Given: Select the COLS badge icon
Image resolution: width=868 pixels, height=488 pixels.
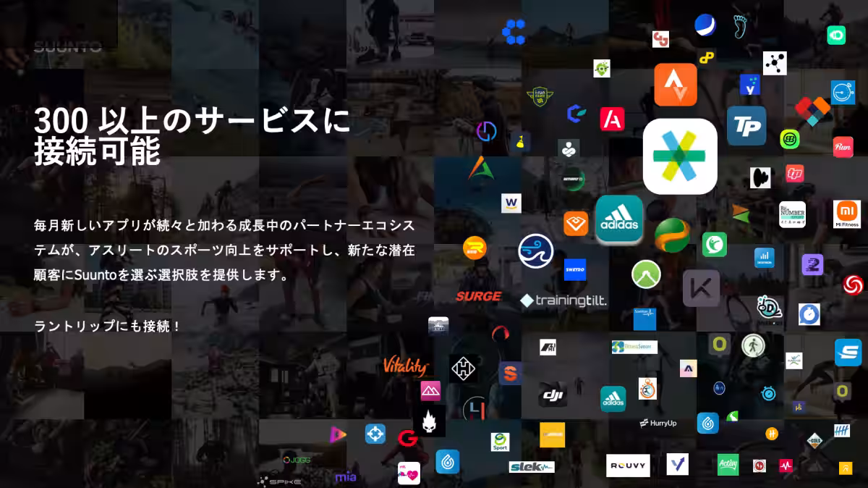Looking at the screenshot, I should pos(815,439).
